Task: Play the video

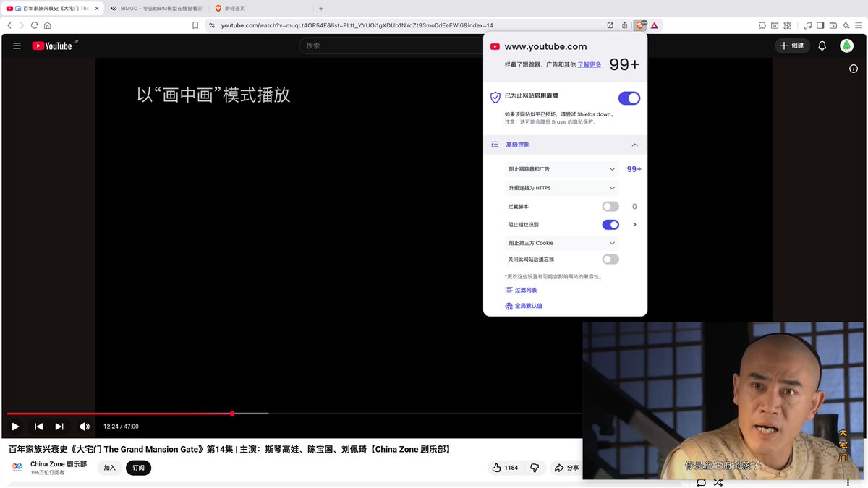Action: pos(15,427)
